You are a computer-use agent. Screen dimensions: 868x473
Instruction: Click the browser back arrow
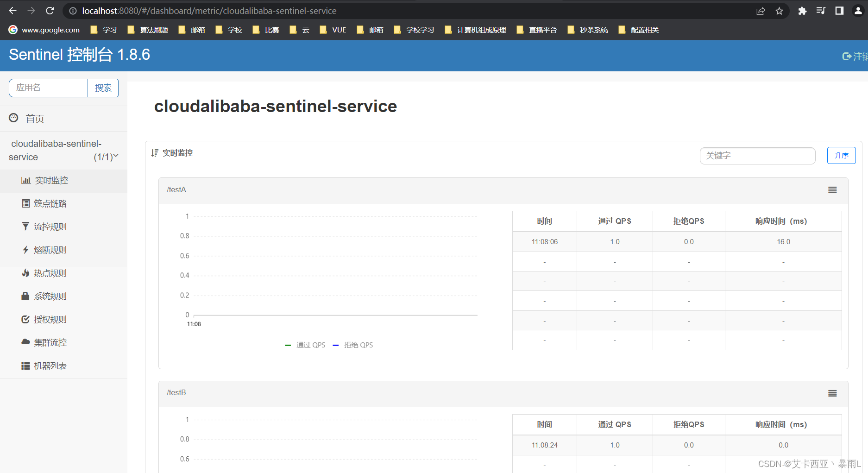[x=13, y=11]
